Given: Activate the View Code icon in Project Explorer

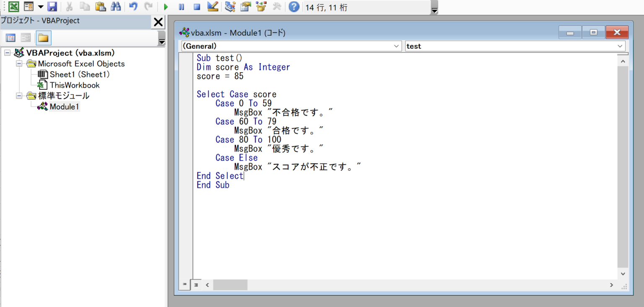Looking at the screenshot, I should pyautogui.click(x=10, y=38).
